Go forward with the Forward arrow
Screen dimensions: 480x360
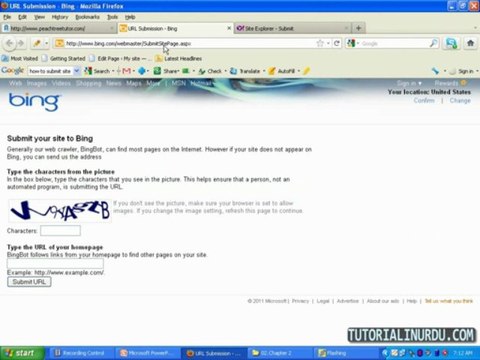[21, 43]
